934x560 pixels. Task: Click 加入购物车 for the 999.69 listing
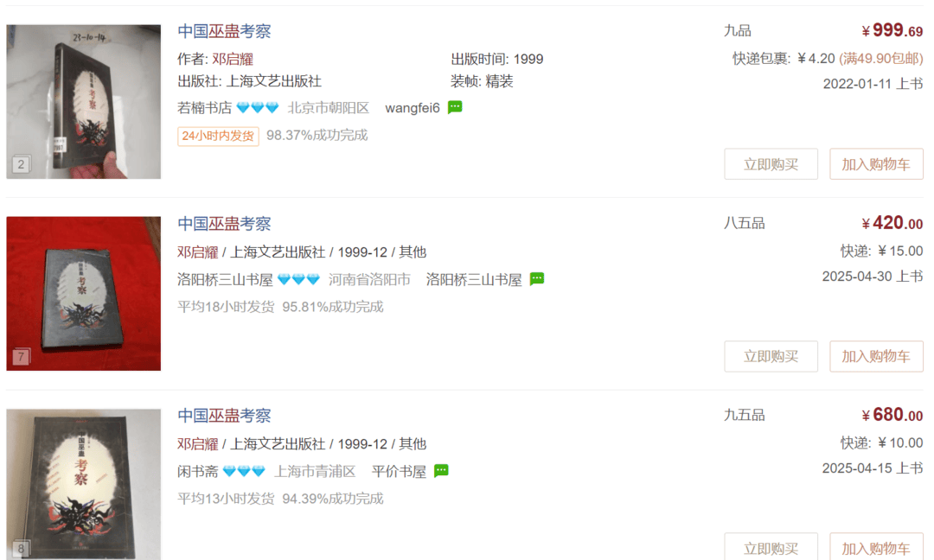pos(876,164)
